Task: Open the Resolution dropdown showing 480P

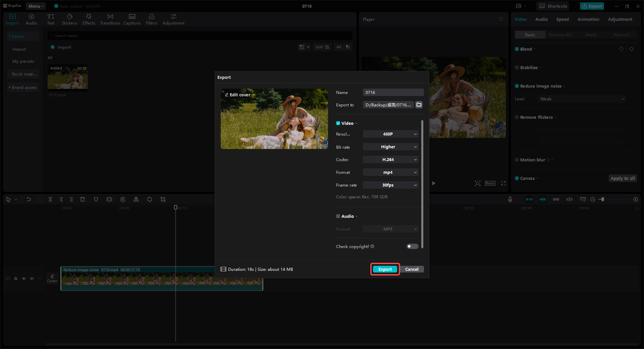Action: tap(390, 134)
